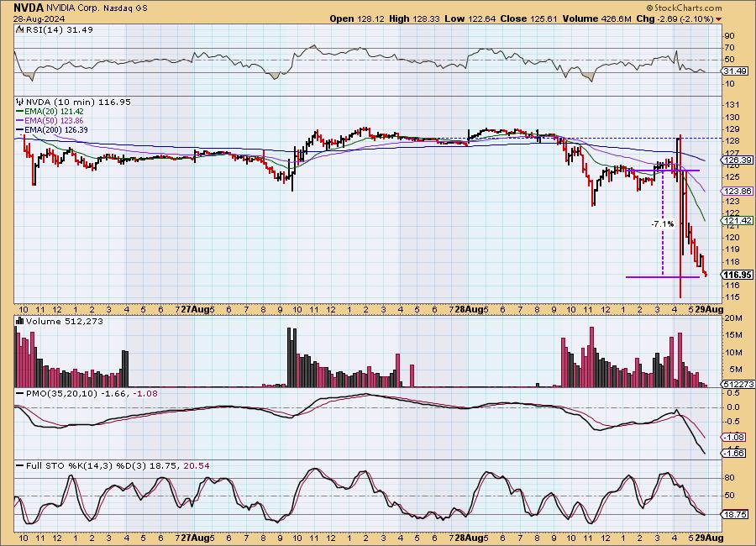This screenshot has width=756, height=546.
Task: Click the RSI(14) indicator icon
Action: 20,29
